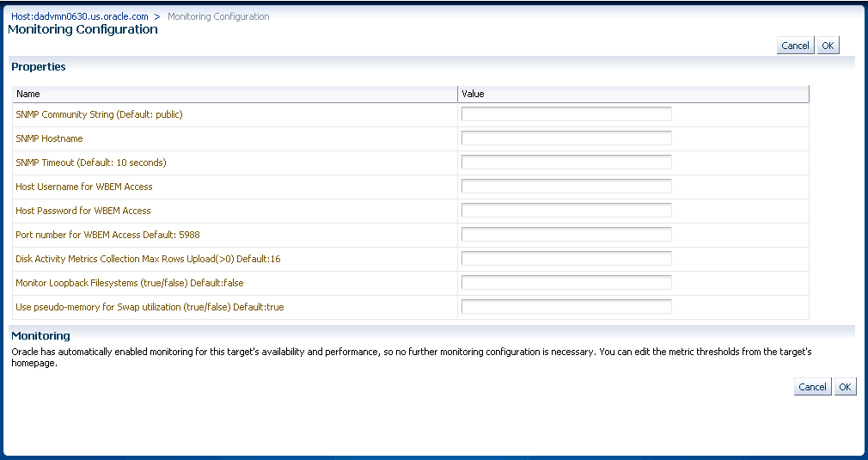This screenshot has height=460, width=868.
Task: Focus the Host Password for WBEM field
Action: (x=566, y=211)
